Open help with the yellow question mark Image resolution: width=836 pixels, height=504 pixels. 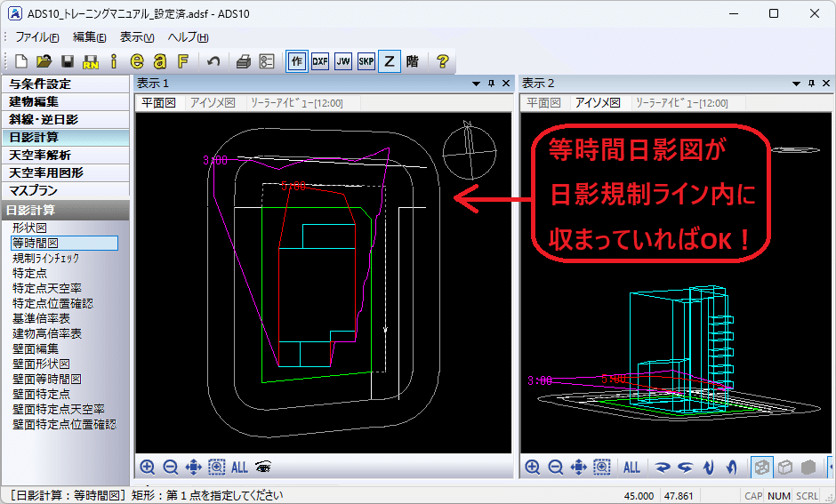coord(442,61)
